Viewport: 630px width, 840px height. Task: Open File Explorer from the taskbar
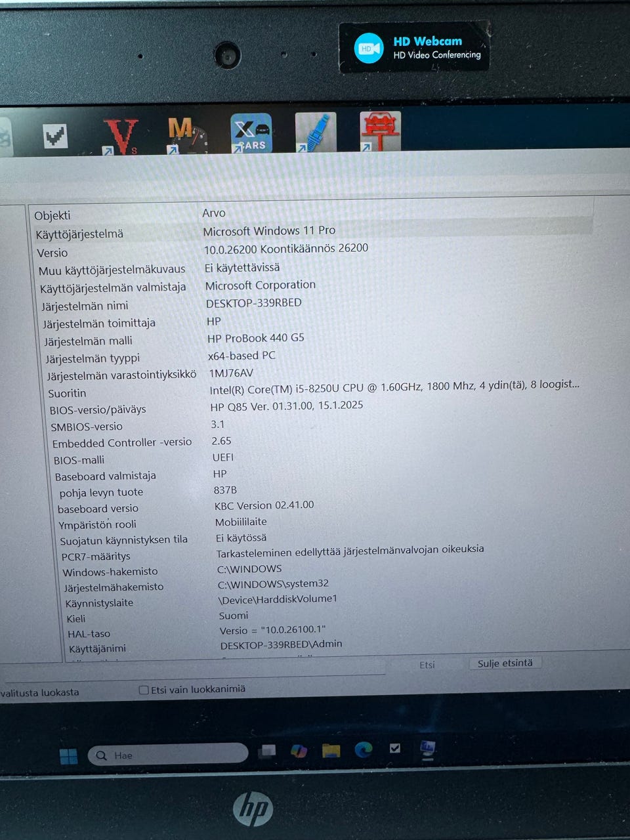331,750
